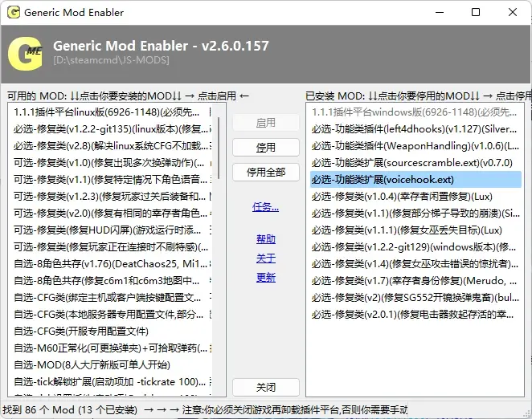Select installed 必选-功能类插件(WeaponHandling)(v1.0.6)
This screenshot has height=419, width=532.
point(415,146)
